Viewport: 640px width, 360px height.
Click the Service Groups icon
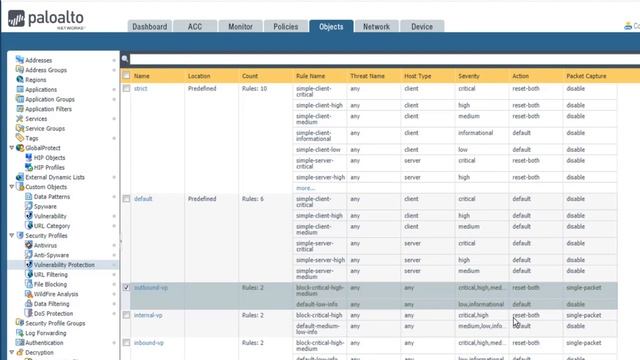tap(20, 128)
